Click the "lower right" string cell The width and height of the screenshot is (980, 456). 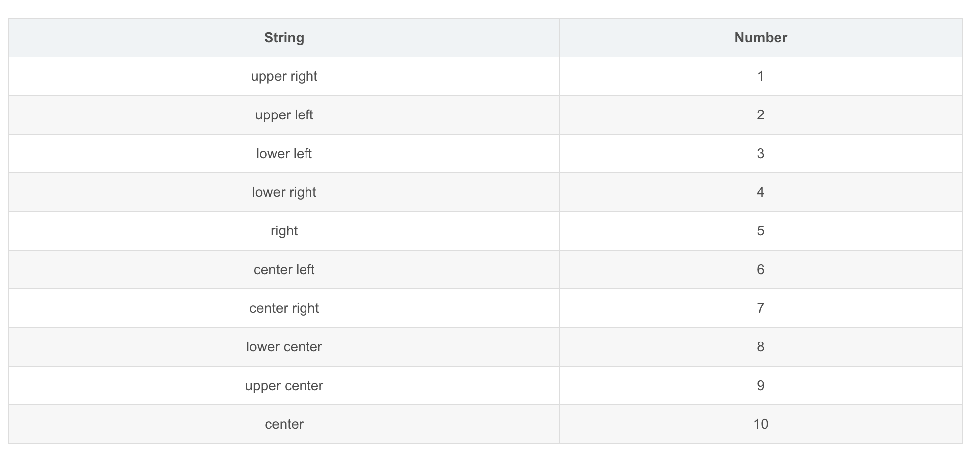[284, 192]
